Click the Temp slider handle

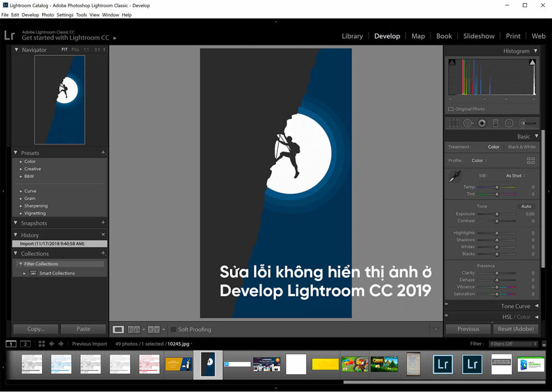[497, 187]
